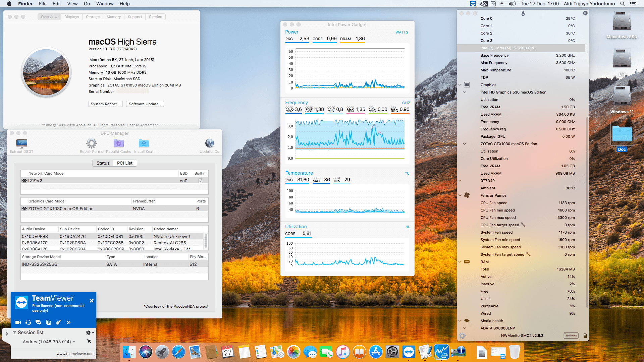
Task: Click the TeamViewer whiteboard brush icon
Action: tap(58, 322)
